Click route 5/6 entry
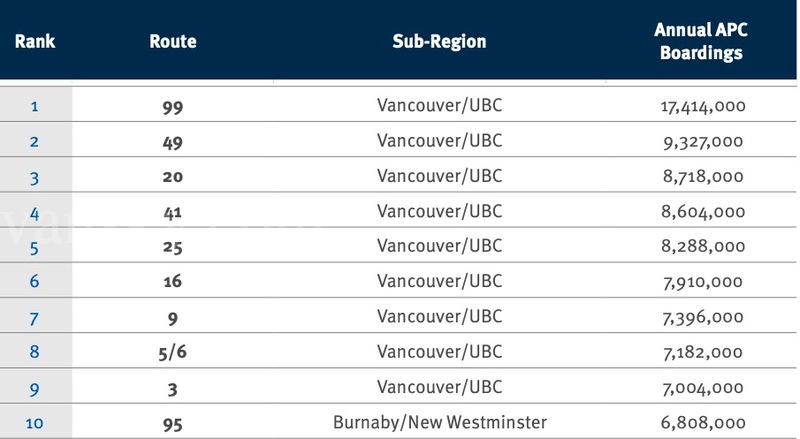 coord(173,352)
